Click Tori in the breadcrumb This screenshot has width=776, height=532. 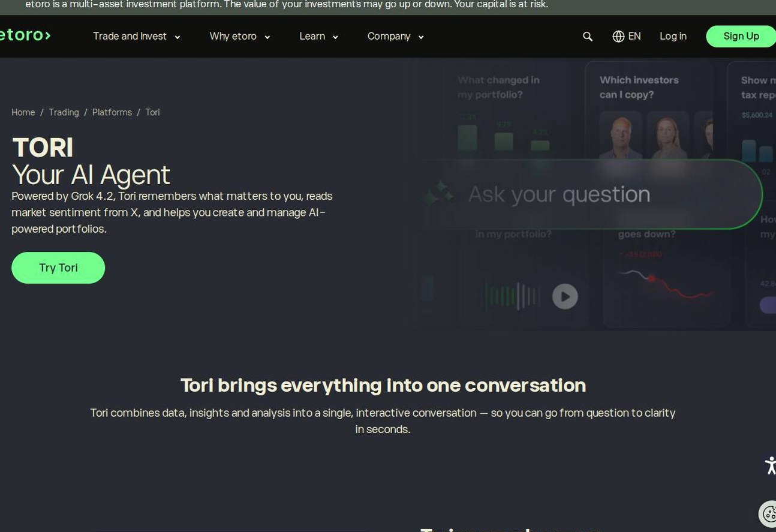click(x=152, y=112)
